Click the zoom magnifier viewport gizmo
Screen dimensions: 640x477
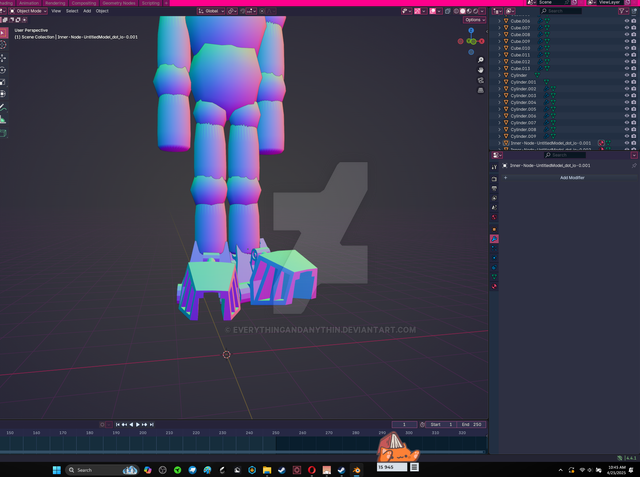click(481, 60)
